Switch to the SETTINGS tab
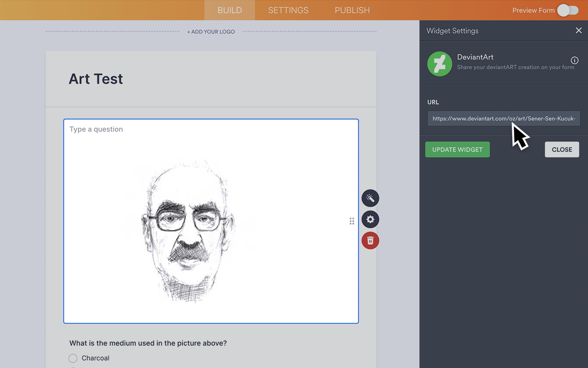The image size is (588, 368). (x=288, y=10)
